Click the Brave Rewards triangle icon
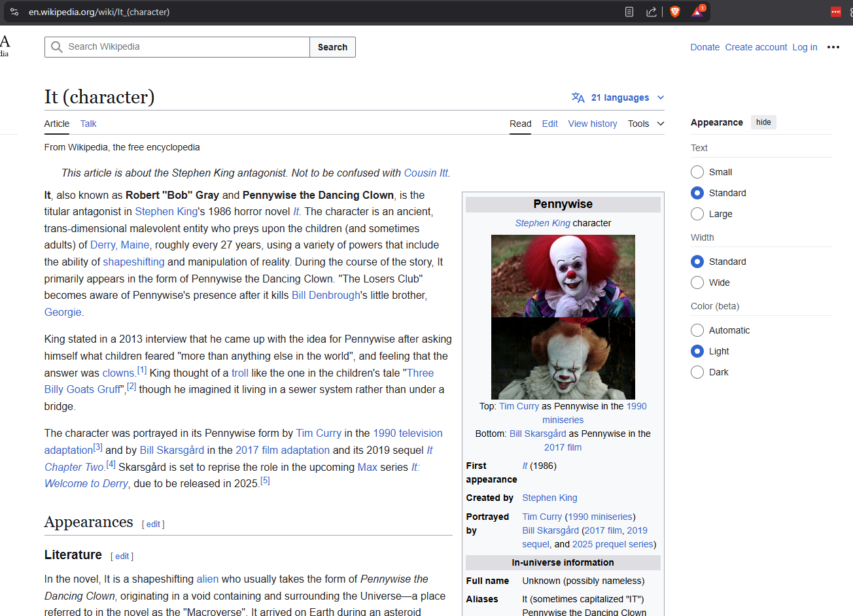The width and height of the screenshot is (853, 616). pyautogui.click(x=697, y=12)
